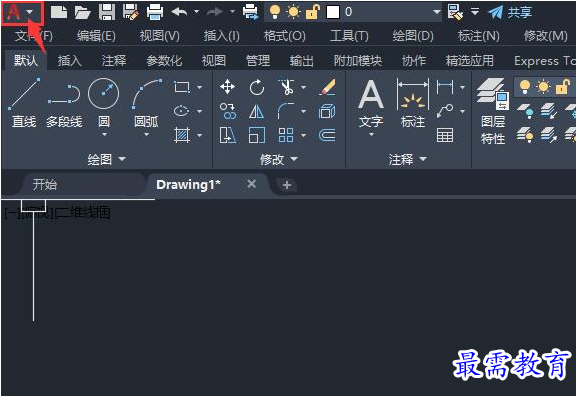This screenshot has height=396, width=577.
Task: Switch to the 协作 ribbon tab
Action: click(414, 60)
